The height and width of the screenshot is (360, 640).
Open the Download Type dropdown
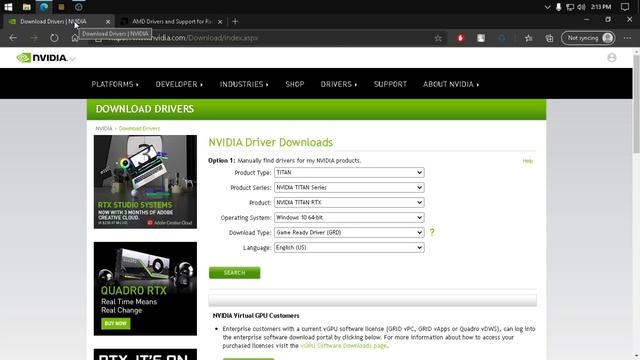(x=349, y=233)
